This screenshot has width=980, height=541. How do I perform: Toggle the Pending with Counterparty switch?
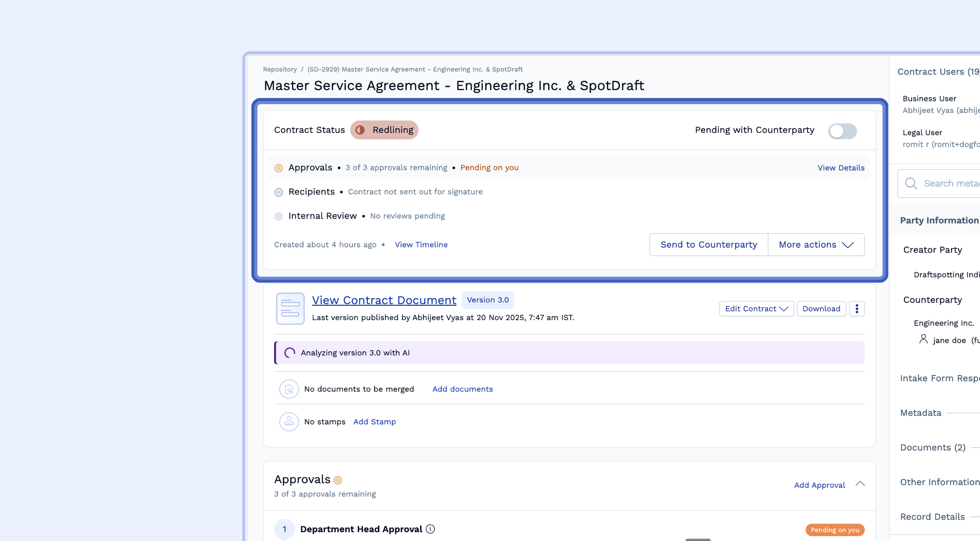pyautogui.click(x=842, y=131)
